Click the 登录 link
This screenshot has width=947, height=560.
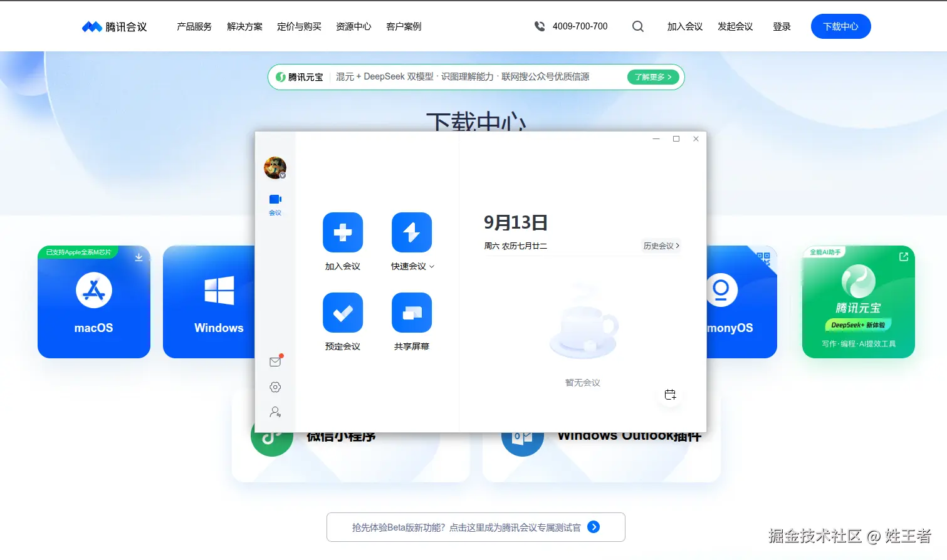click(x=782, y=26)
